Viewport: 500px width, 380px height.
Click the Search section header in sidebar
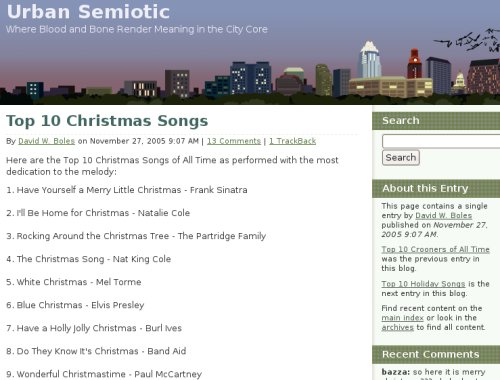tap(436, 121)
